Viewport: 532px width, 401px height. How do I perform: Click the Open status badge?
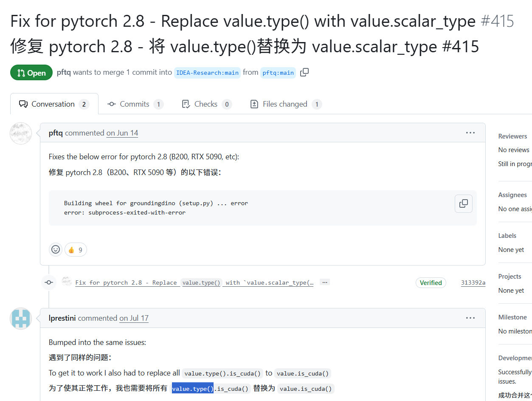point(31,73)
